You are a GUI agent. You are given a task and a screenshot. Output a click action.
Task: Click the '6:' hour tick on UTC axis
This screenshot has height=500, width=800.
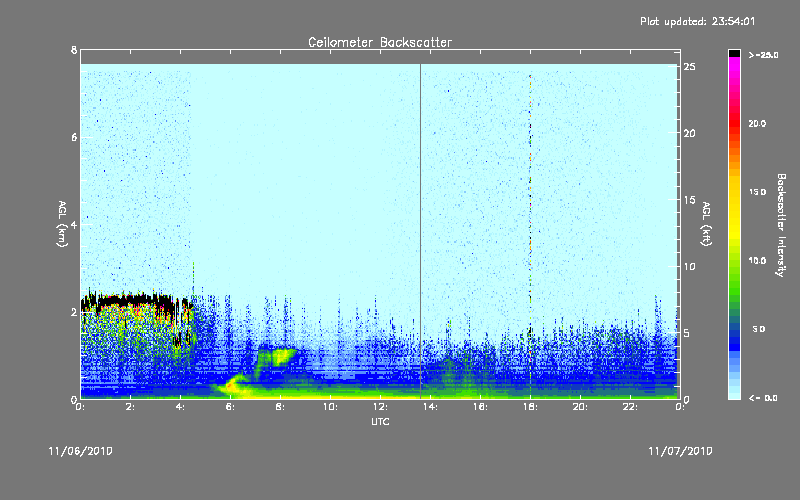click(230, 407)
